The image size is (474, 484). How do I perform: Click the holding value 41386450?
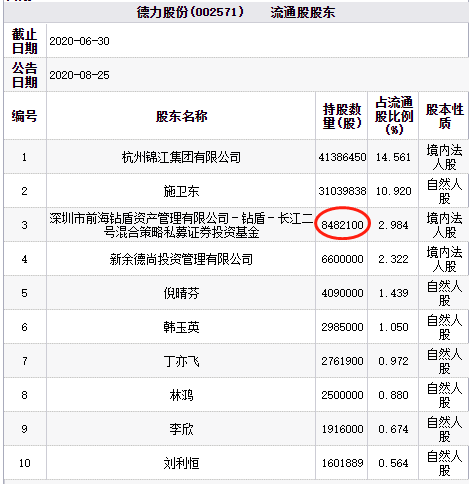coord(342,157)
